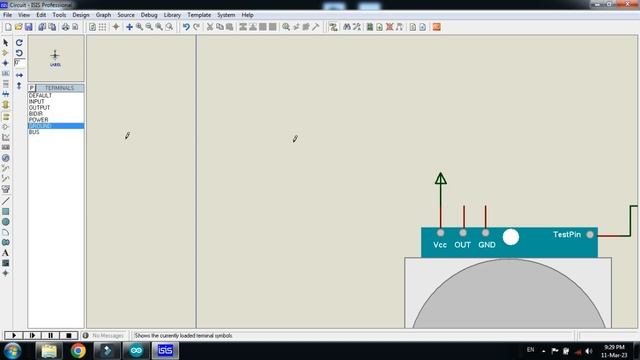Open the File menu
Viewport: 640px width, 360px height.
pyautogui.click(x=7, y=15)
